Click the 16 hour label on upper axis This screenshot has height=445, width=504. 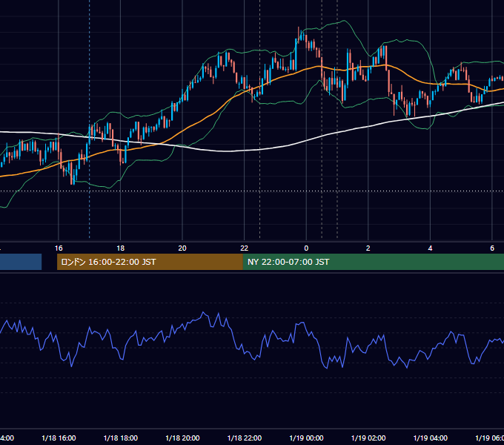click(59, 248)
